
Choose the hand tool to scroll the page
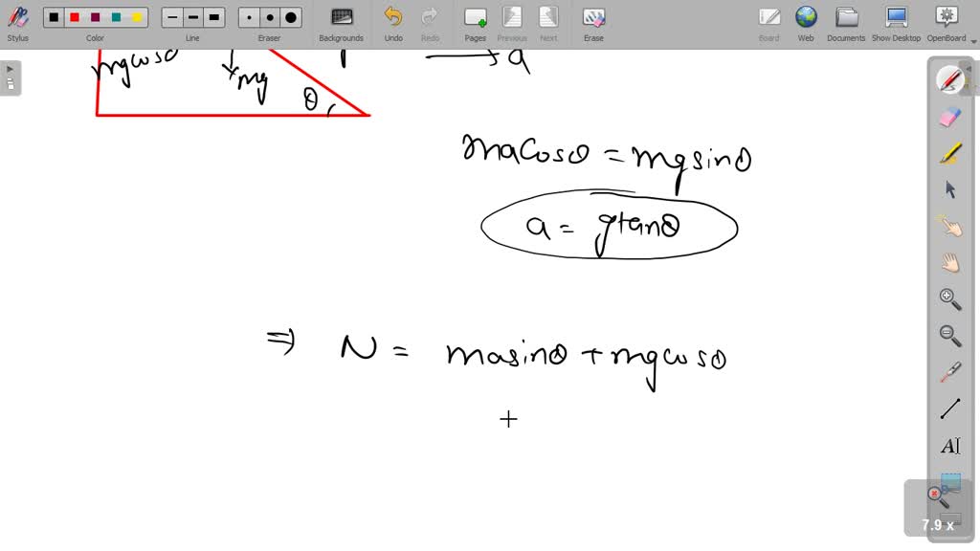pos(949,262)
